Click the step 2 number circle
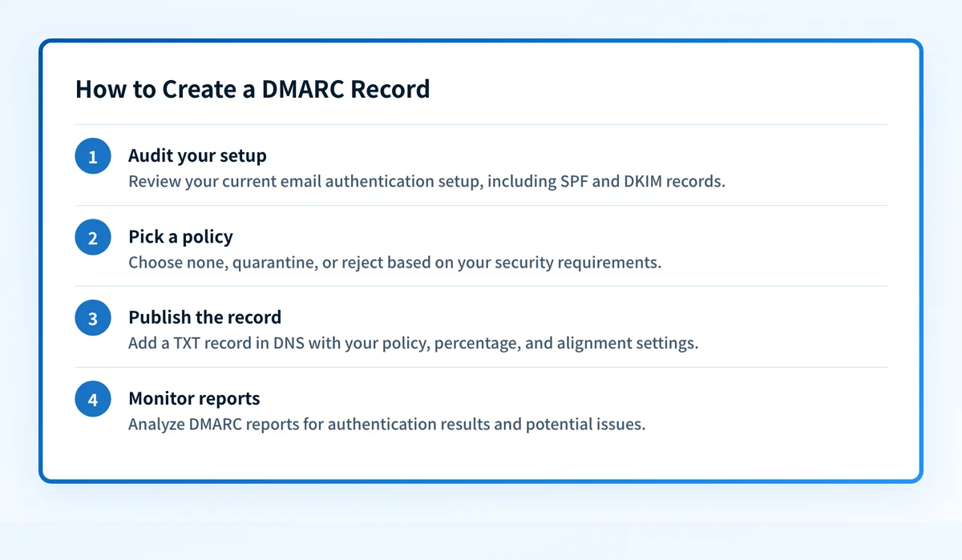Image resolution: width=962 pixels, height=560 pixels. click(x=93, y=237)
